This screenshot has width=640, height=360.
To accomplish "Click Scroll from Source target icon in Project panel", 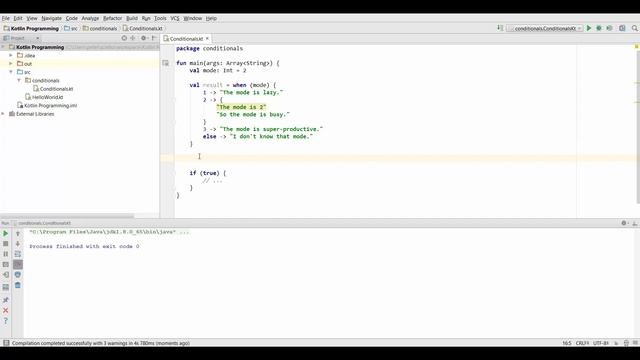I will (124, 38).
